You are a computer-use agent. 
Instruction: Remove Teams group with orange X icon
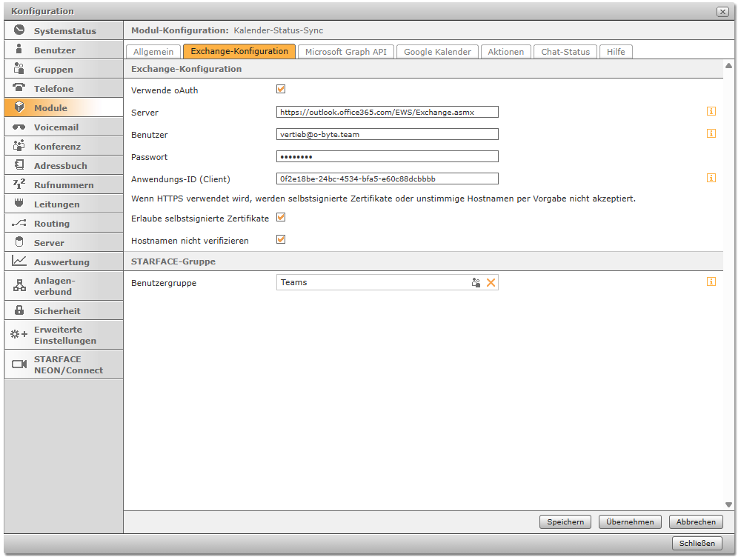491,282
